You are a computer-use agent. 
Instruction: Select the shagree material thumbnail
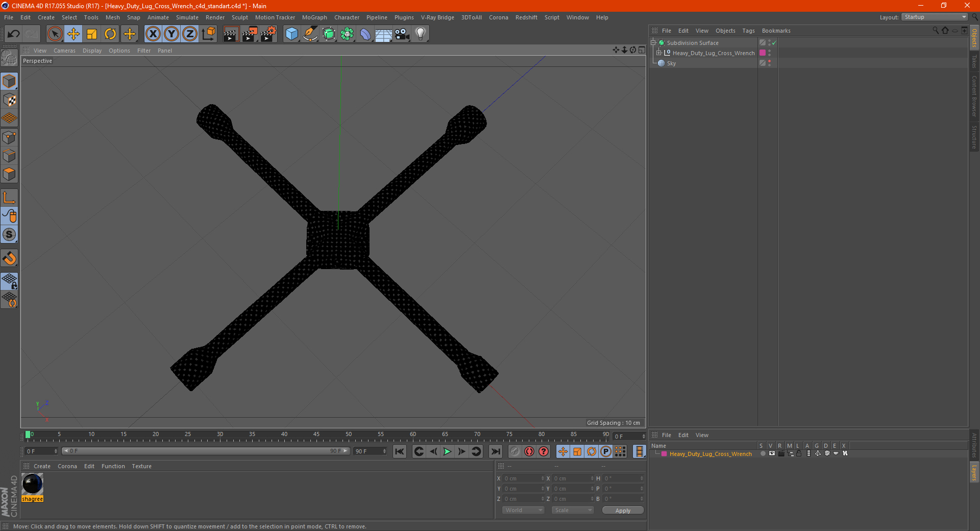tap(32, 484)
